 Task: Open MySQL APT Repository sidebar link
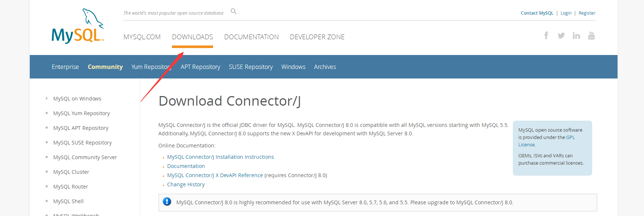click(81, 128)
